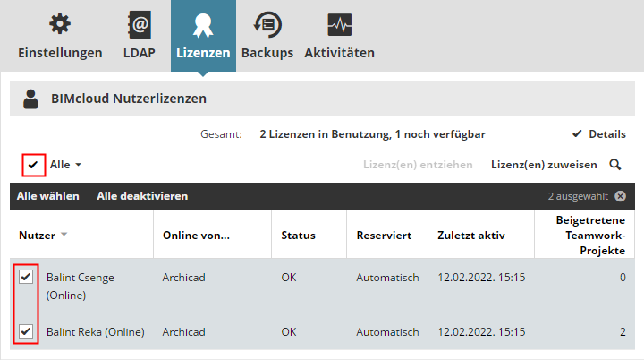This screenshot has height=360, width=644.
Task: Click Lizenz(en) zuweisen
Action: [544, 165]
